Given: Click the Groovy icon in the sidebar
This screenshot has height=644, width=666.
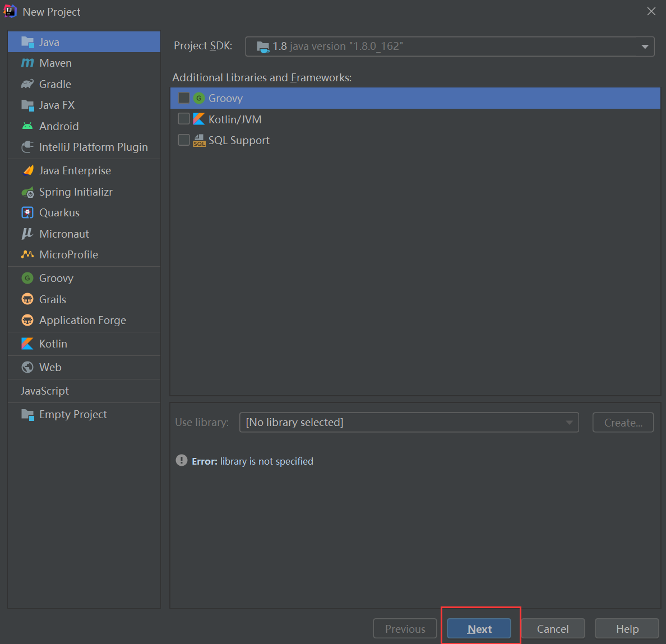Looking at the screenshot, I should tap(27, 278).
